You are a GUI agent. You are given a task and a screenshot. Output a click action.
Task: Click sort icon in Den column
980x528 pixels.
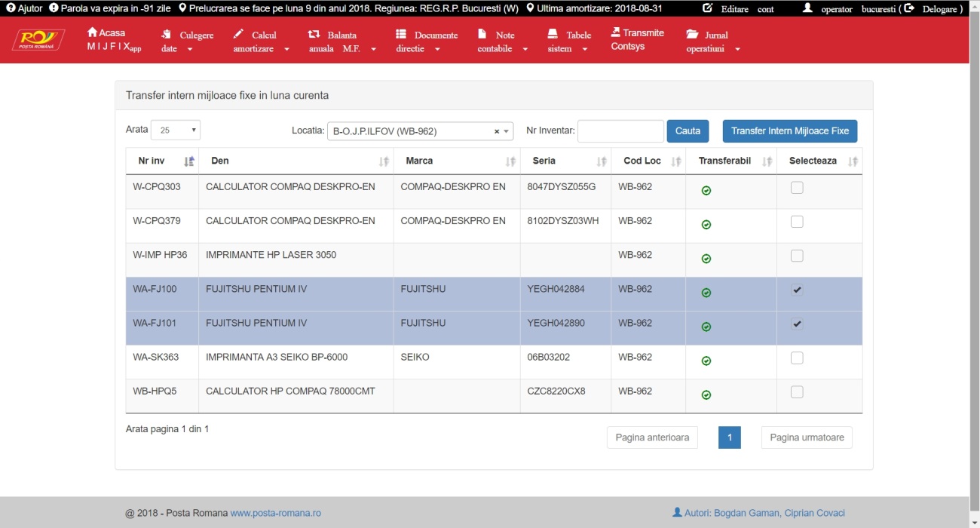point(384,161)
